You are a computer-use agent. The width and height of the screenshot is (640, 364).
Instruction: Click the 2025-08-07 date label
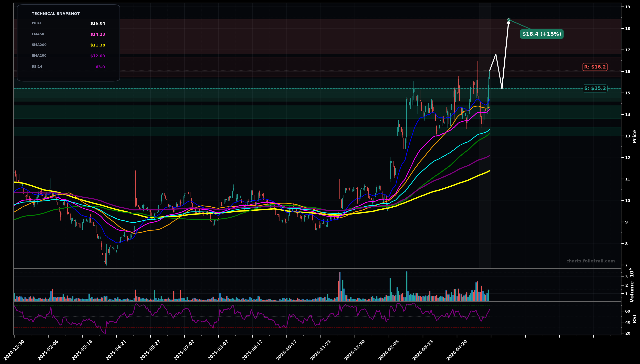click(218, 350)
